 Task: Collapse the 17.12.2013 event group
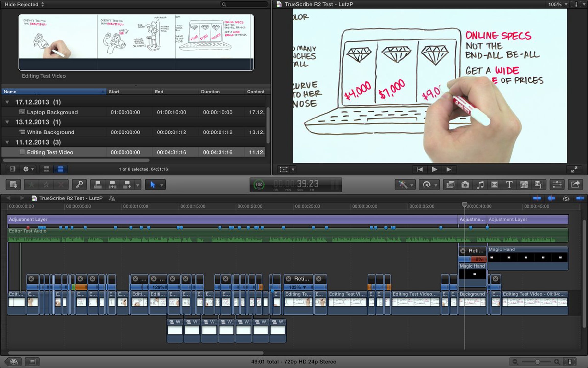point(7,102)
